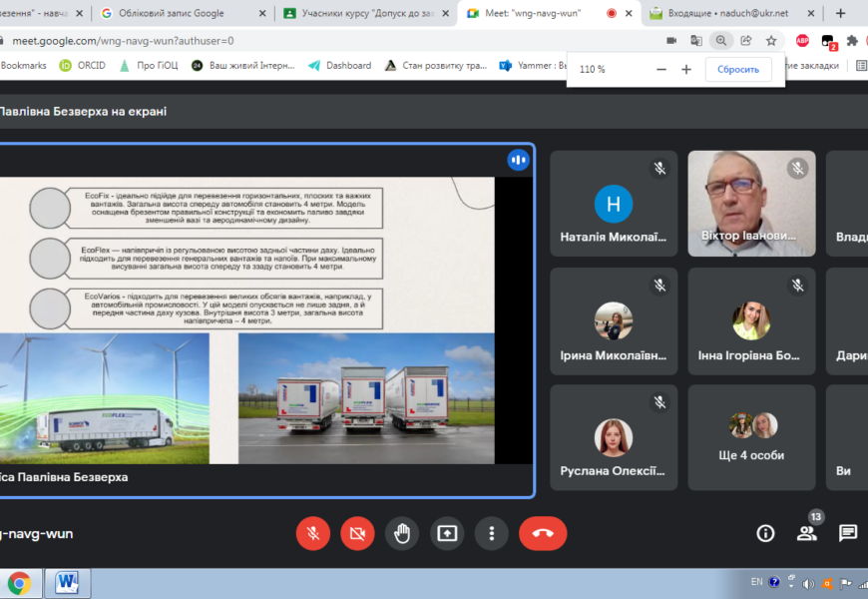Select the Ще 4 особи participants tile
Screen dimensions: 868x599
(751, 437)
